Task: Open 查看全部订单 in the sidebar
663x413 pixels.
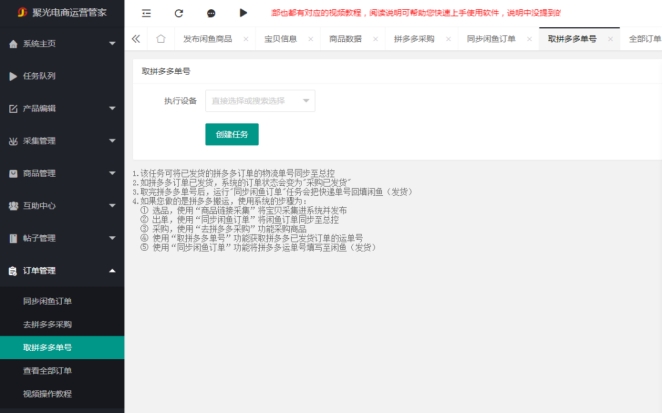Action: 62,371
